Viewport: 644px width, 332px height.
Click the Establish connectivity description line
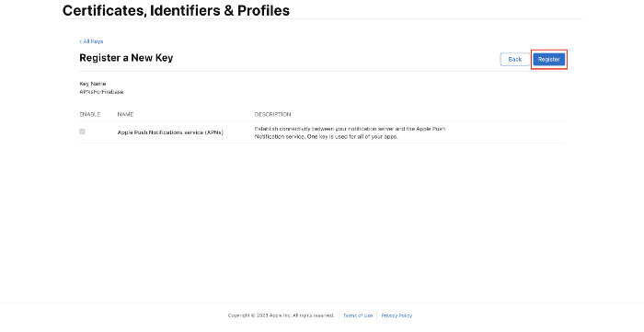tap(350, 129)
